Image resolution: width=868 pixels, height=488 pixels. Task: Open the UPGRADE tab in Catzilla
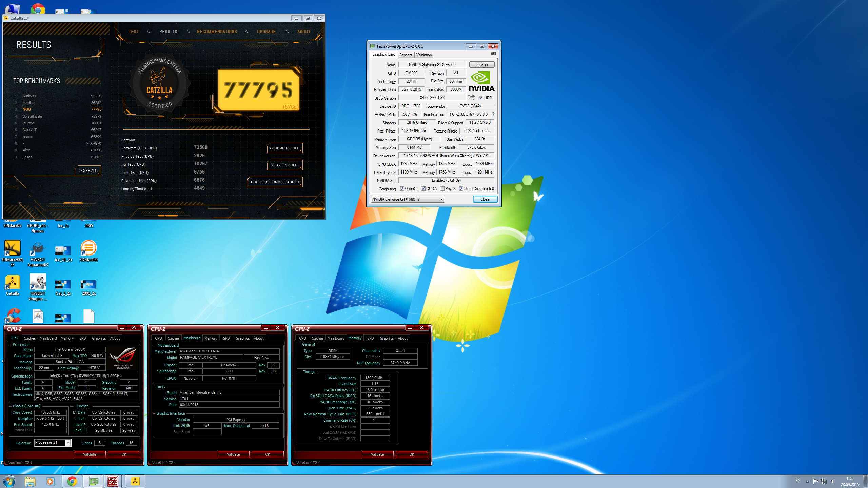(x=266, y=31)
